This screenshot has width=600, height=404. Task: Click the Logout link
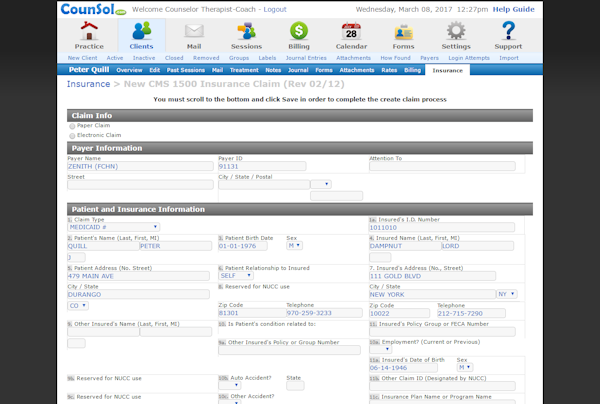pyautogui.click(x=275, y=9)
